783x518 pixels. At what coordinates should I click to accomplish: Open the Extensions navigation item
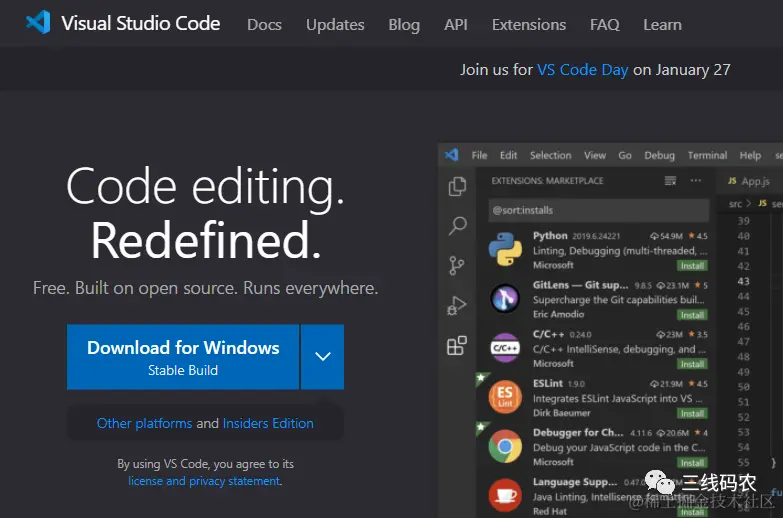pos(529,24)
